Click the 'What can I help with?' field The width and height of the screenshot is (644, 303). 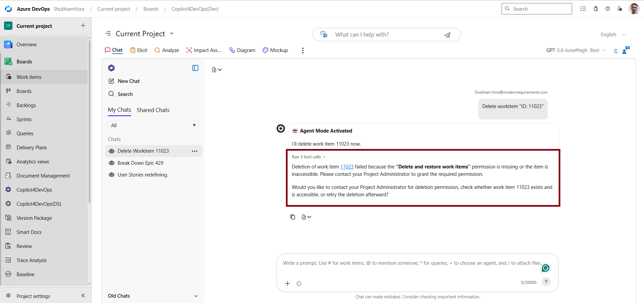point(386,35)
